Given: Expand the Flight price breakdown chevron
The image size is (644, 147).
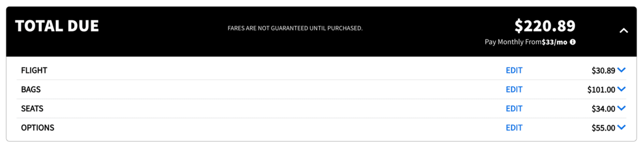Looking at the screenshot, I should click(x=622, y=70).
